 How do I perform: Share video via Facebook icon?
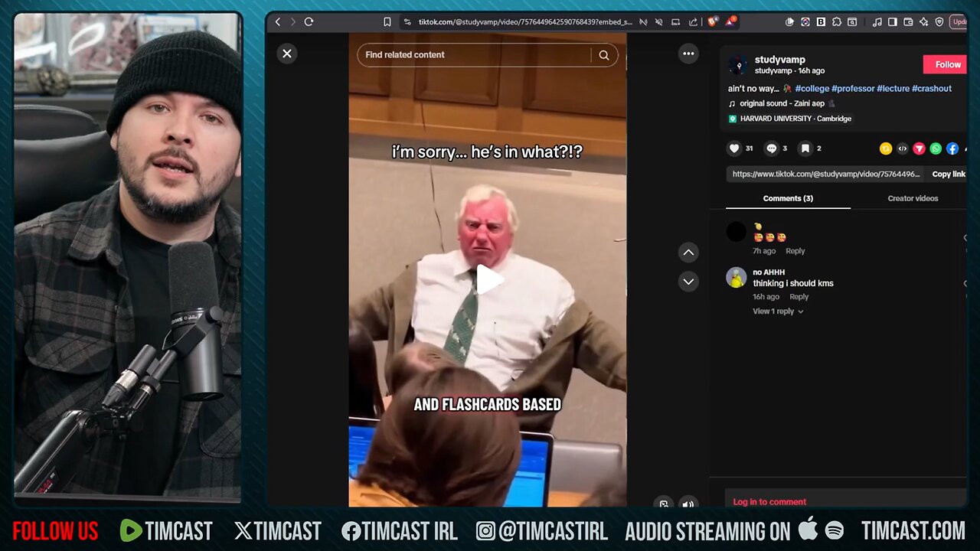(x=952, y=149)
